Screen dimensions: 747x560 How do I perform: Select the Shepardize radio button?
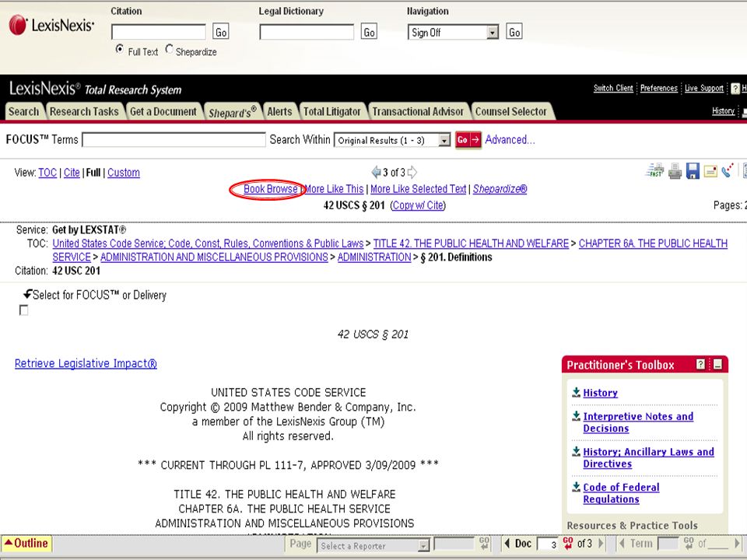click(x=169, y=49)
